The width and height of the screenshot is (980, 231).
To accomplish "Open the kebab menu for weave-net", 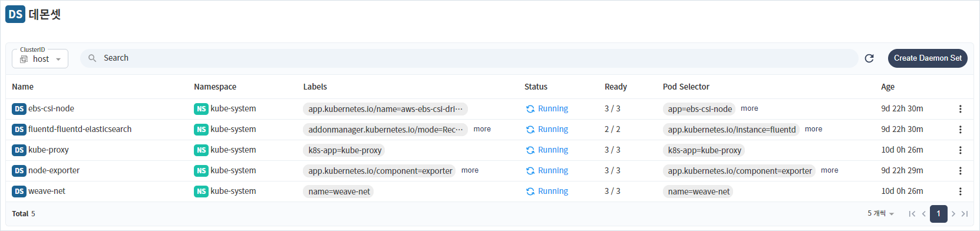I will click(960, 192).
